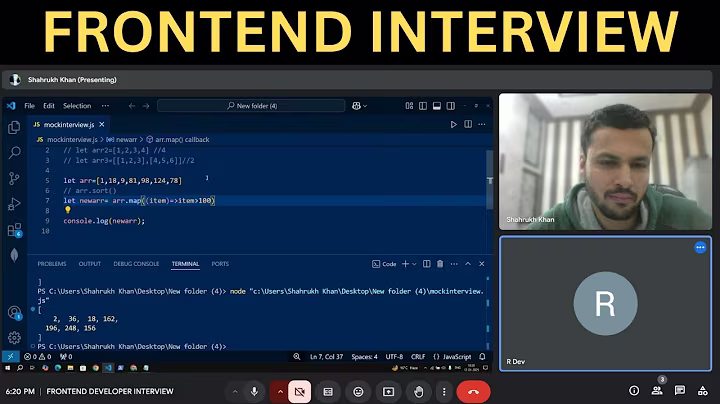
Task: Open the meeting chat panel
Action: [x=680, y=391]
